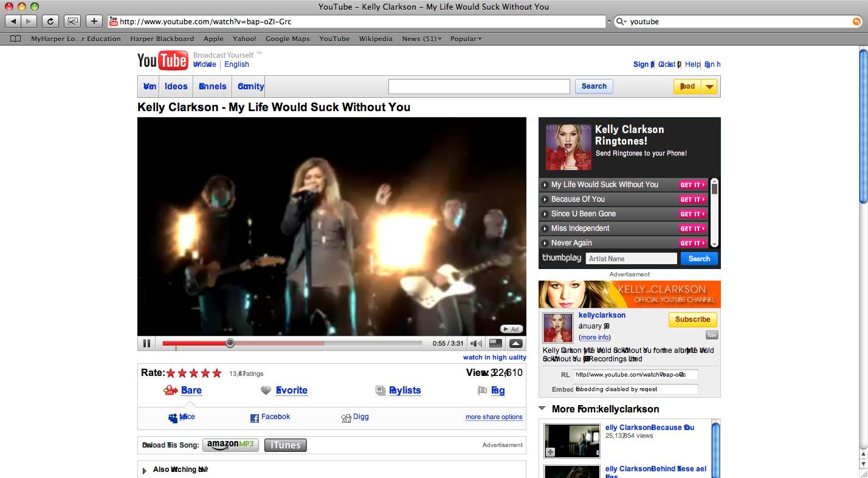Click the Ad badge on the video
The width and height of the screenshot is (868, 478).
click(512, 329)
